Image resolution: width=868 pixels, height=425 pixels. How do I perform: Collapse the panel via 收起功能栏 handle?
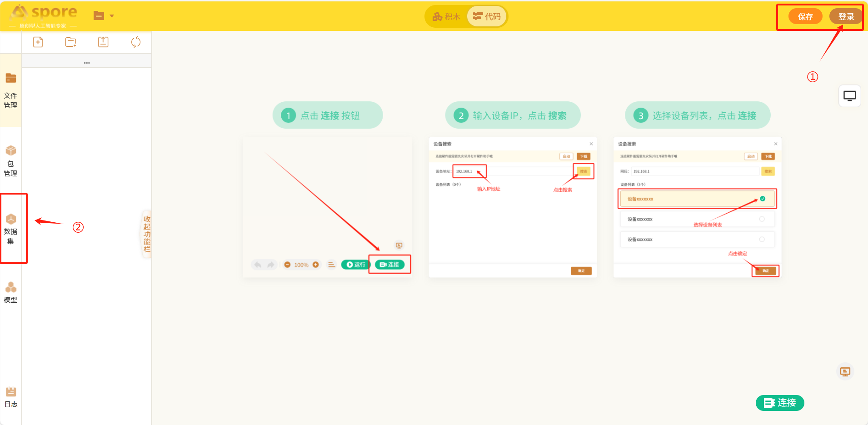(147, 234)
